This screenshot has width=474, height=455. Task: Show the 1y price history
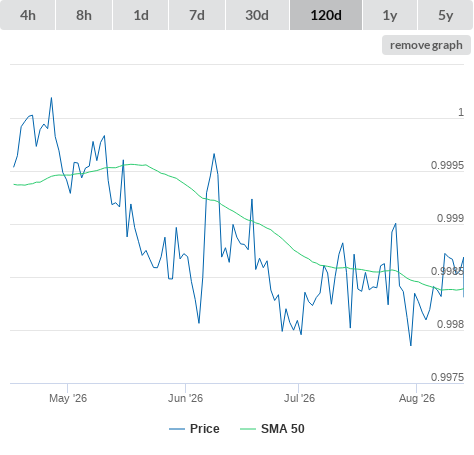pos(390,15)
